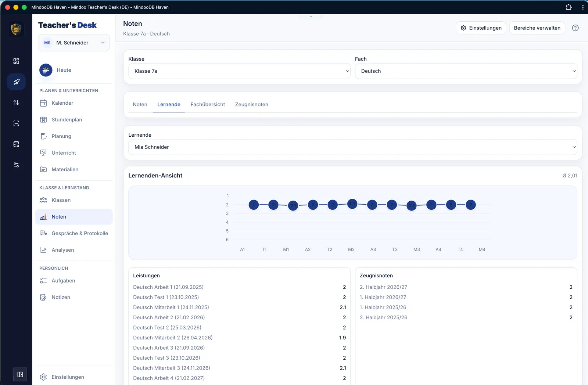Click the dashboard grid icon in left rail
Image resolution: width=588 pixels, height=385 pixels.
16,61
